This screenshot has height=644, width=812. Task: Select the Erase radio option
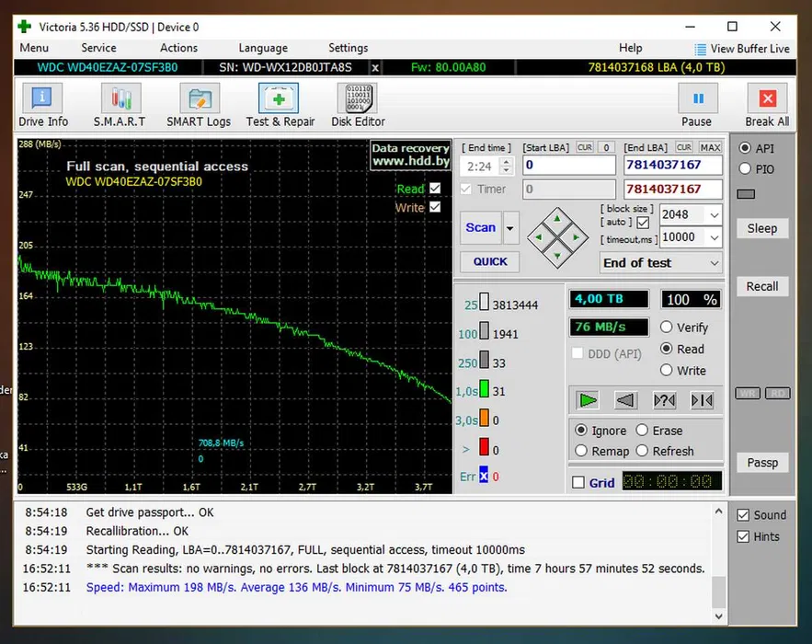click(642, 430)
